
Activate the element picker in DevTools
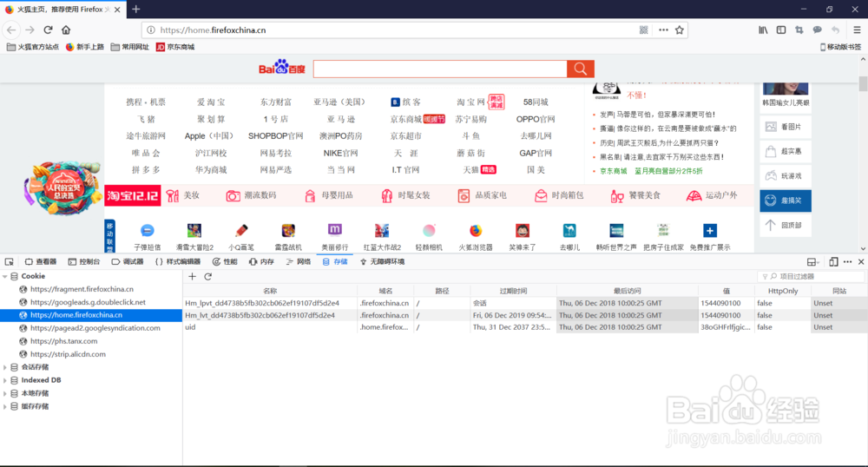pyautogui.click(x=10, y=262)
